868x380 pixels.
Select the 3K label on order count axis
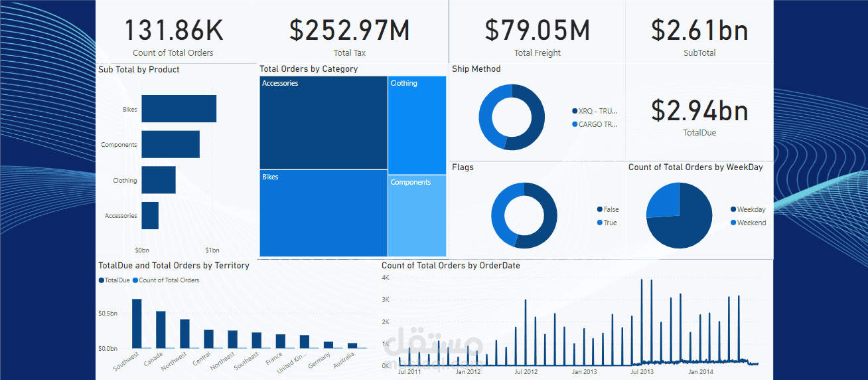(x=385, y=300)
